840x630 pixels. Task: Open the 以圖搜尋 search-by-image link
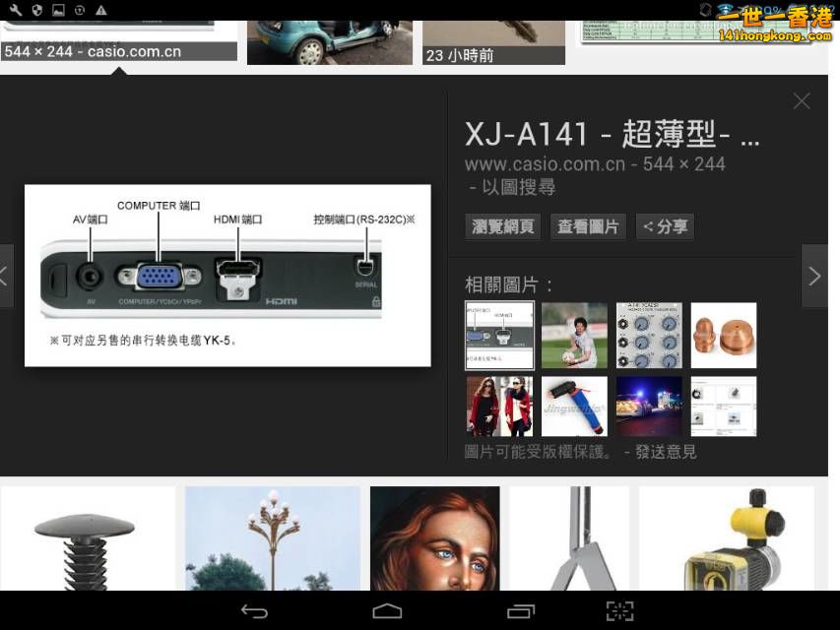coord(519,187)
